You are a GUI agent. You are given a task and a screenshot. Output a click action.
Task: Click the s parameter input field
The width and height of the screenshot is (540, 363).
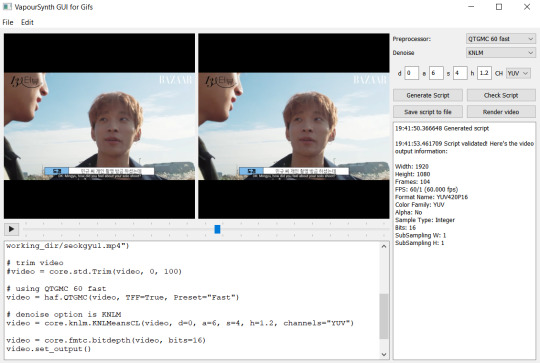460,73
